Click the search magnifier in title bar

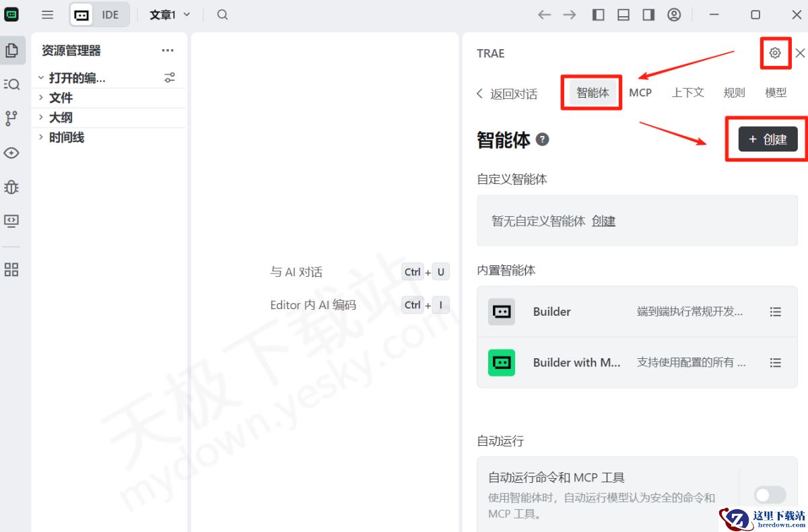[222, 14]
